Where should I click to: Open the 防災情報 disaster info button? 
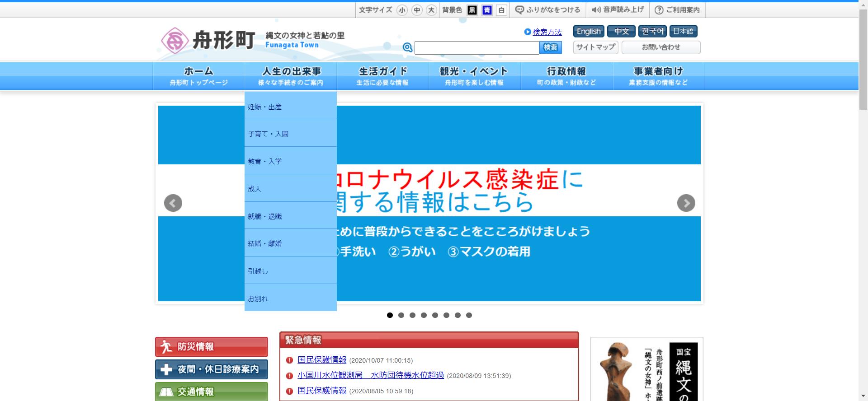211,347
